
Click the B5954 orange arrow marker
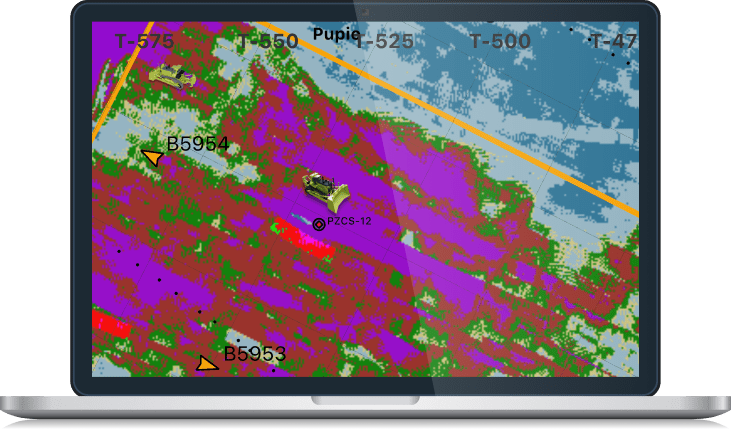pos(152,157)
